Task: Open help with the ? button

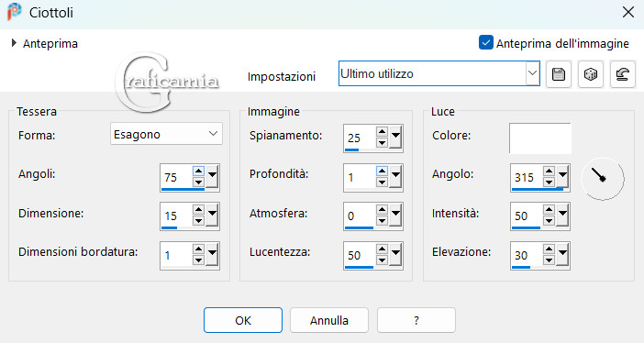Action: click(416, 320)
